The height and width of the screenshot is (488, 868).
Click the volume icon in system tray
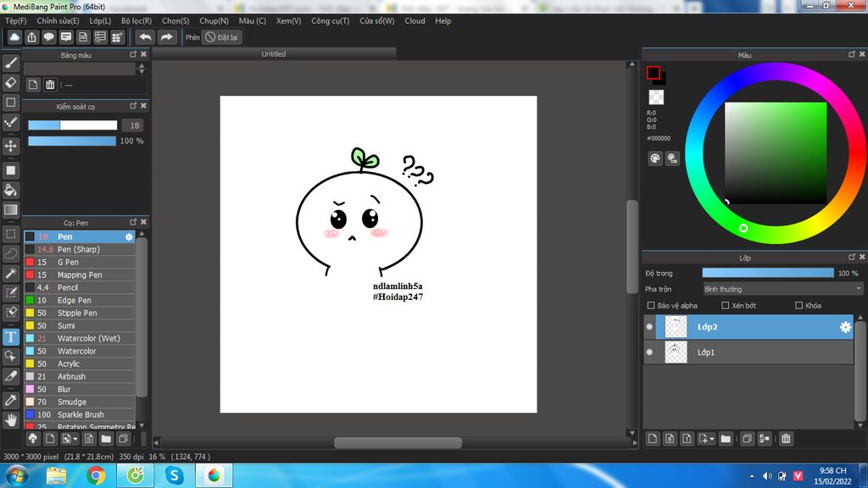pos(767,476)
